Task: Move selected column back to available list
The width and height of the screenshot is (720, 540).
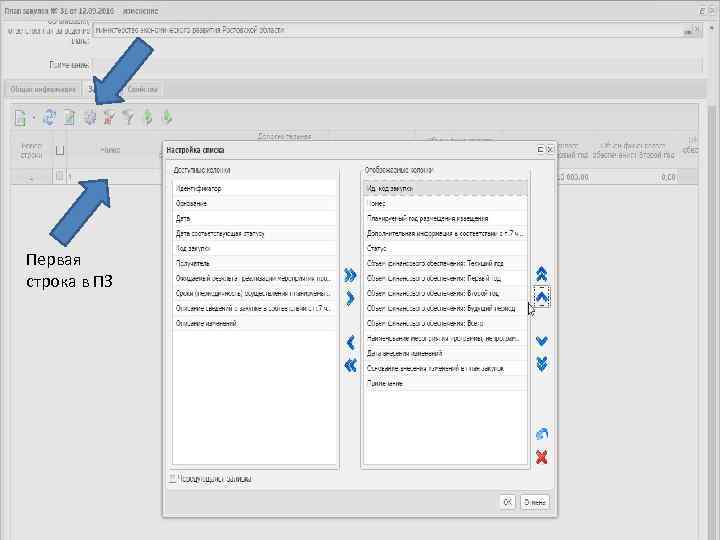Action: click(350, 342)
